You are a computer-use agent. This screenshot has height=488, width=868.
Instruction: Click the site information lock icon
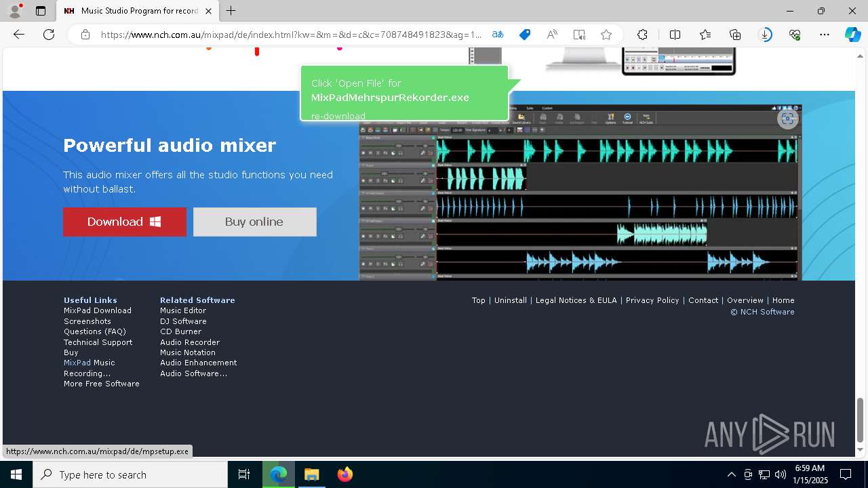pos(85,35)
